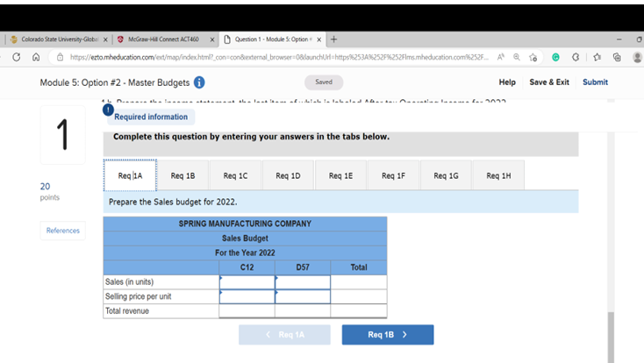Image resolution: width=644 pixels, height=363 pixels.
Task: Click the Submit button
Action: point(595,82)
